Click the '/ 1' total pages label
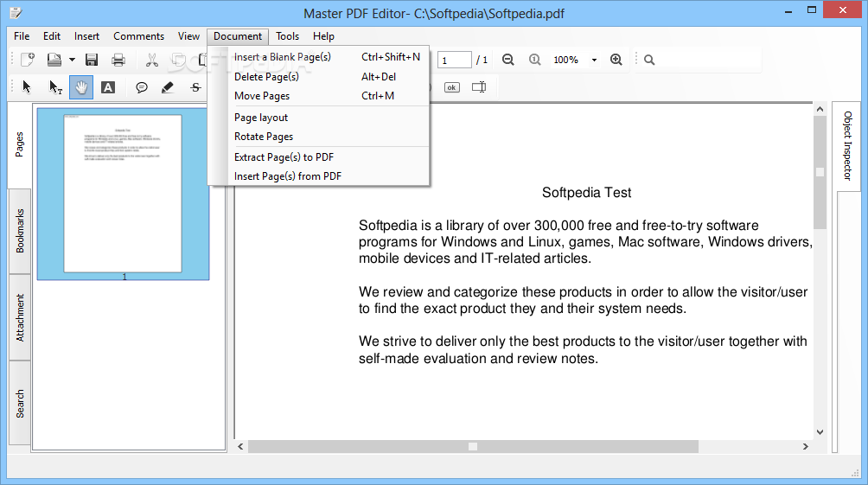The height and width of the screenshot is (485, 868). (482, 60)
